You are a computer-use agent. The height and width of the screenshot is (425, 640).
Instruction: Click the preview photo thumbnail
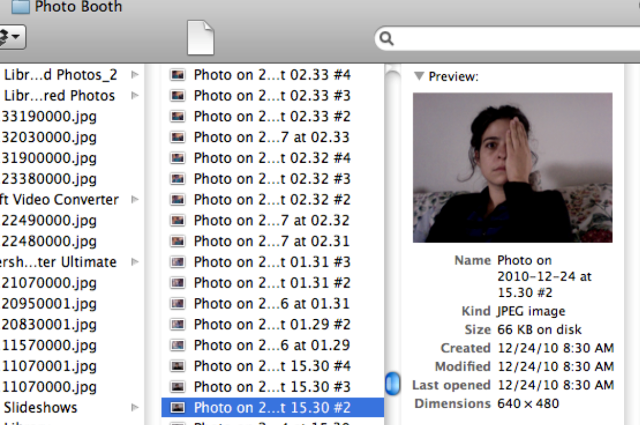[x=512, y=167]
